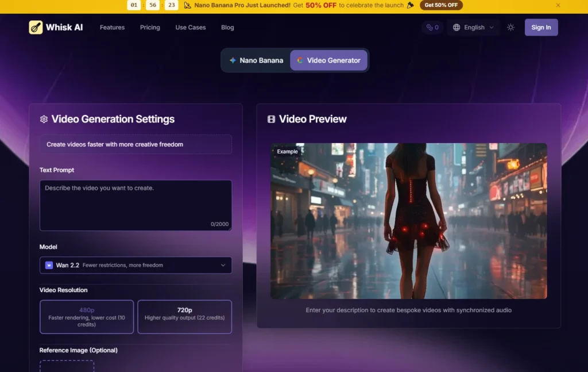Click the Wan 2.2 model icon
Screen dimensions: 588x372
coord(49,265)
